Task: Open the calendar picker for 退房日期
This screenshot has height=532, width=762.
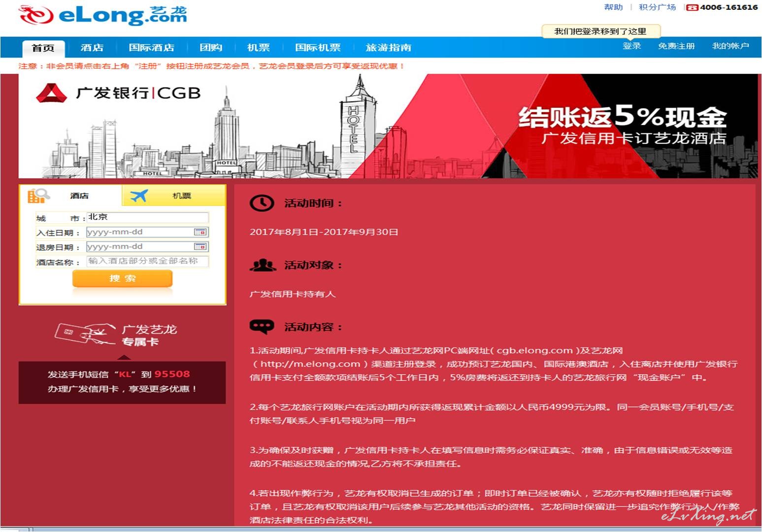Action: (x=200, y=247)
